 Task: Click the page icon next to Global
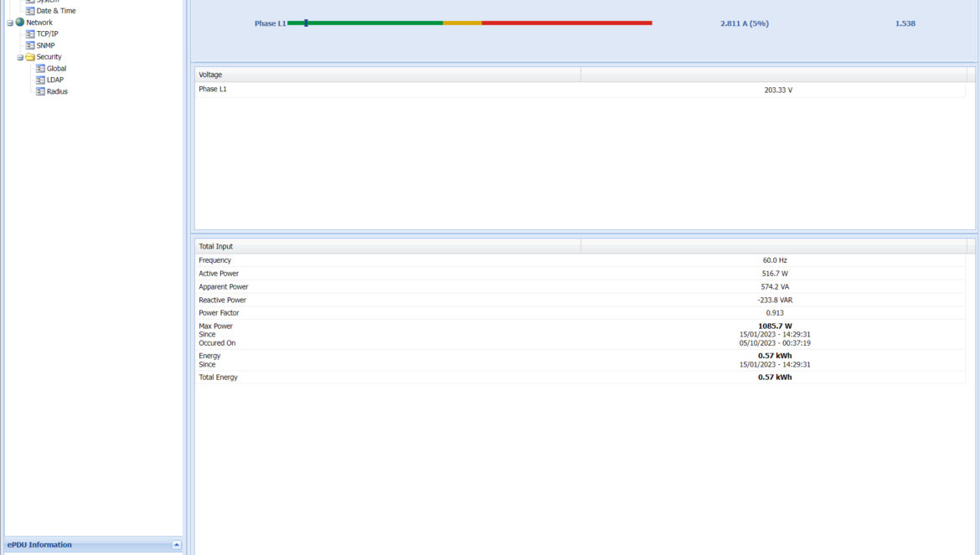(x=40, y=69)
